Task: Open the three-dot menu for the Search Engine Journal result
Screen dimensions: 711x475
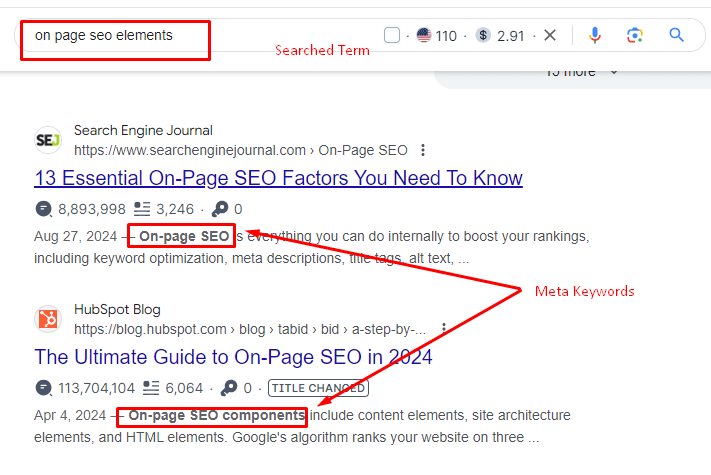Action: (423, 150)
